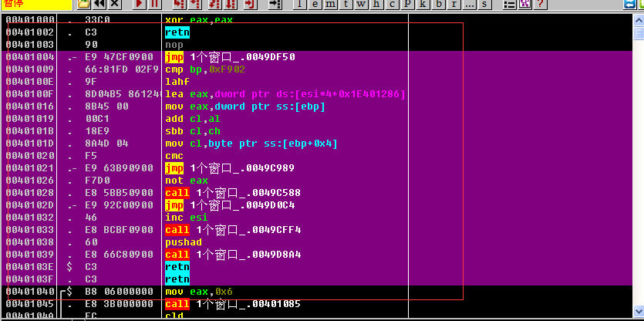Viewport: 644px width, 321px height.
Task: Select the 'not eax' instruction
Action: (187, 181)
